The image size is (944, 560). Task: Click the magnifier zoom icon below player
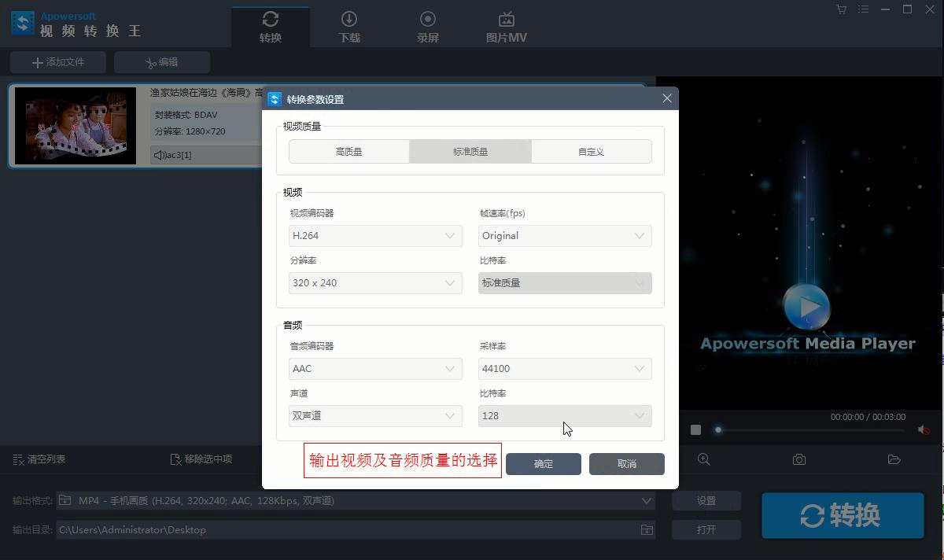coord(704,459)
